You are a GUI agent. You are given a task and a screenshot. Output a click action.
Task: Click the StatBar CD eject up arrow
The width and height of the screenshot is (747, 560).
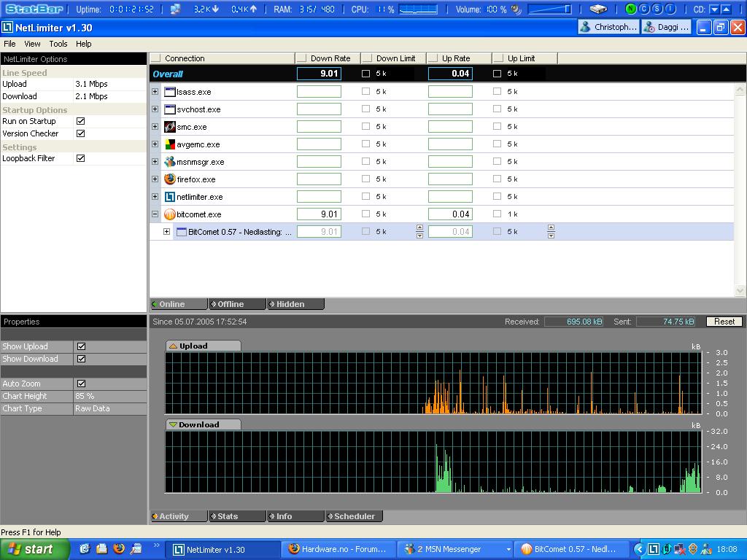point(726,9)
